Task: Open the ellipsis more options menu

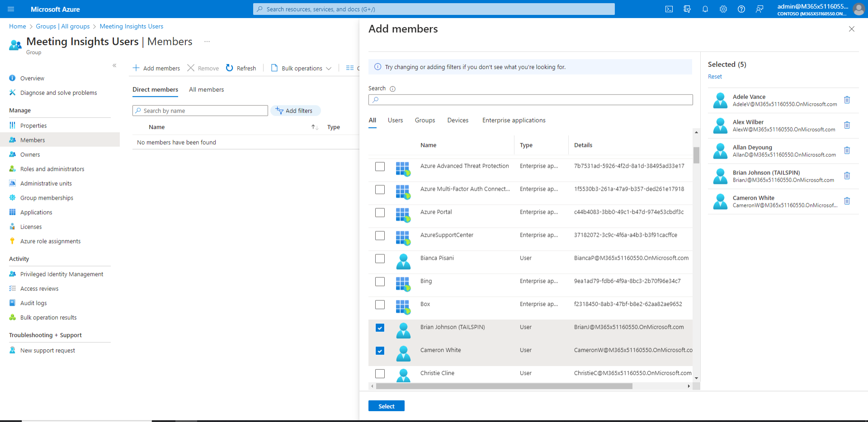Action: coord(207,42)
